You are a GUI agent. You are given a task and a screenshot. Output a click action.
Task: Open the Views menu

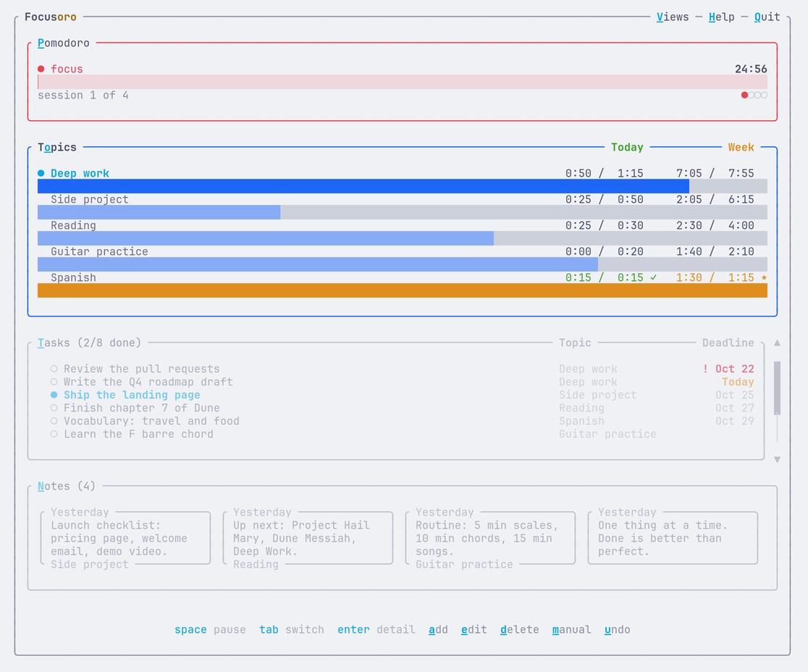673,17
